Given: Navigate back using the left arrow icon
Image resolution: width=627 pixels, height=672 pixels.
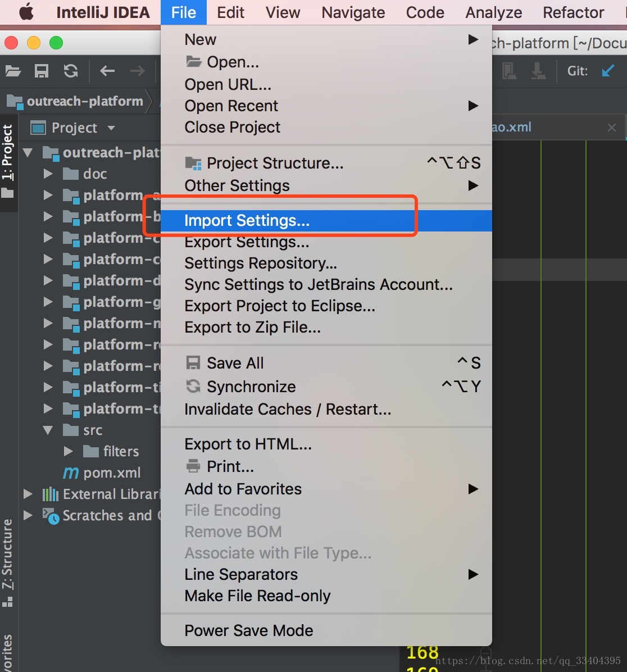Looking at the screenshot, I should 107,71.
